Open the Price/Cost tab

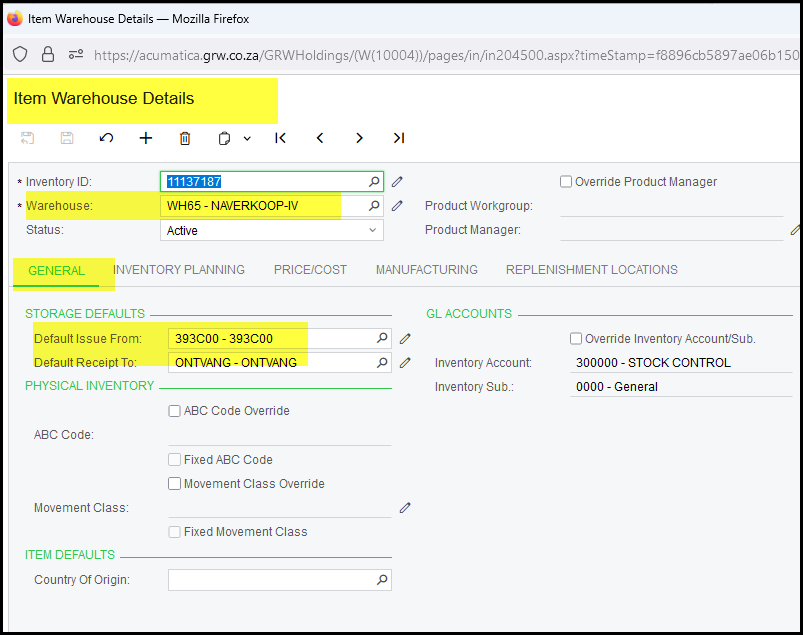[310, 270]
